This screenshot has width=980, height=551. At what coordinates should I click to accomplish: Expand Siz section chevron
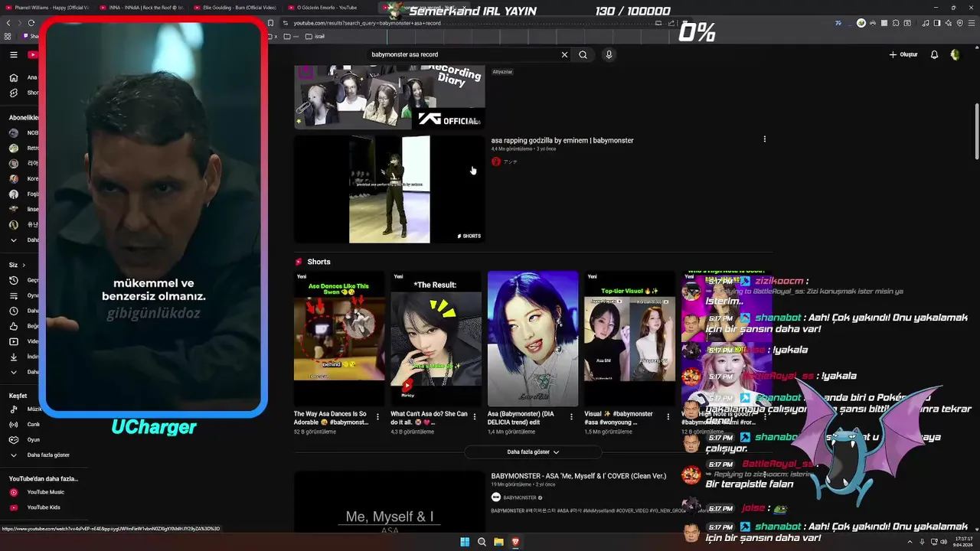tap(24, 265)
